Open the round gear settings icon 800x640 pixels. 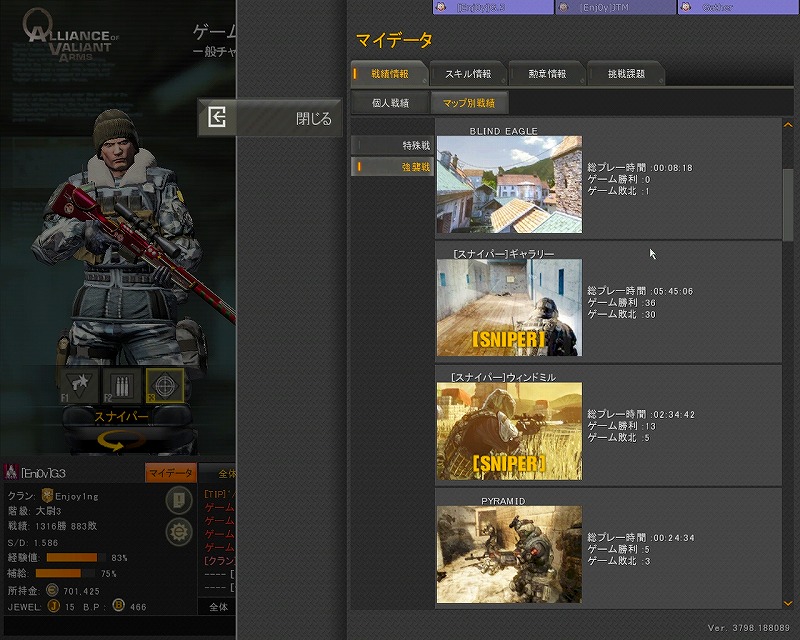coord(180,531)
